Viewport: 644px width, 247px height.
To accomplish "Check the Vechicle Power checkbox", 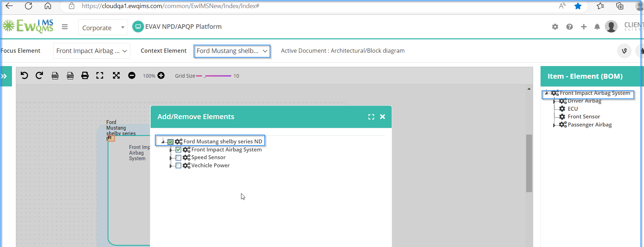I will coord(178,165).
